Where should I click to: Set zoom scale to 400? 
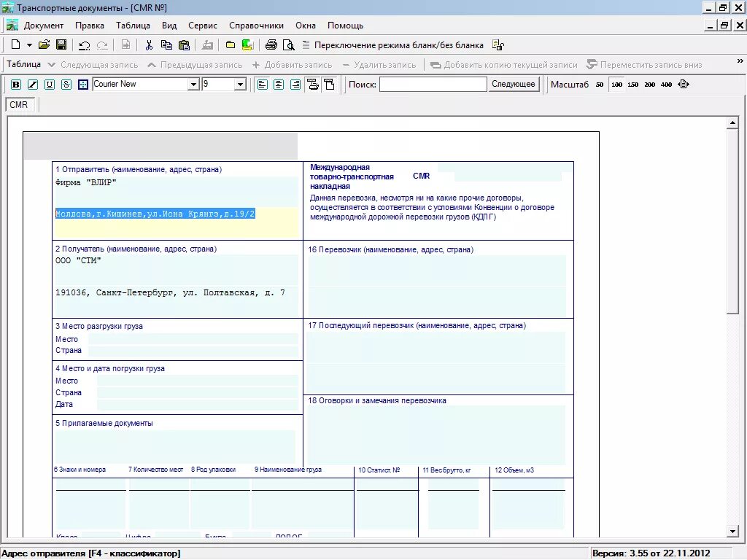point(666,85)
